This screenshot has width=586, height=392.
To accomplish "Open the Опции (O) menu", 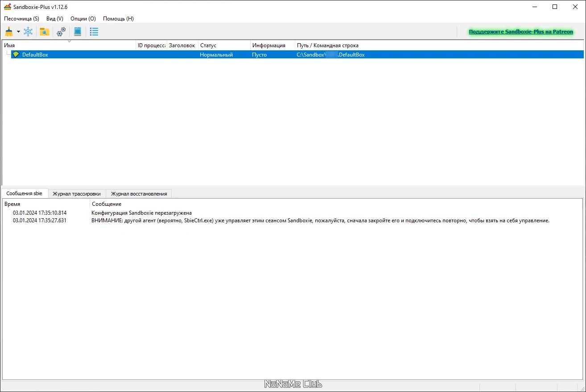I will tap(83, 19).
